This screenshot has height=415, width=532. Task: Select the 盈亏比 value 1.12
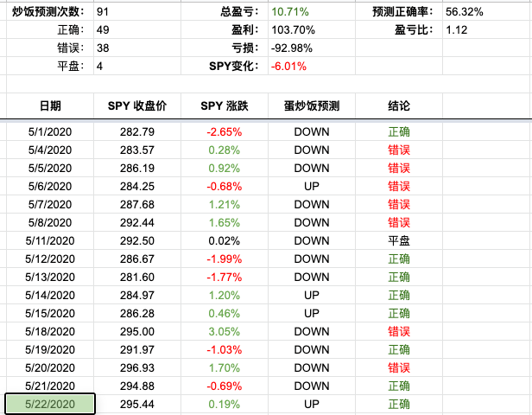coord(487,30)
